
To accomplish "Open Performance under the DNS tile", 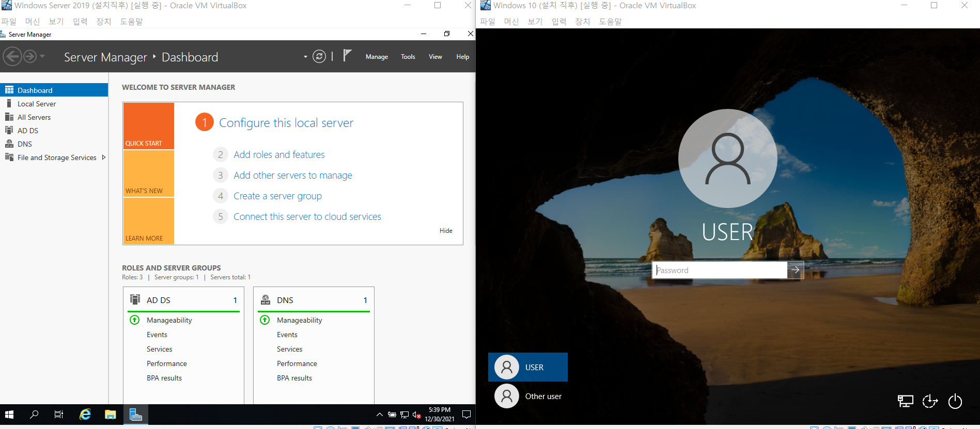I will pyautogui.click(x=297, y=363).
